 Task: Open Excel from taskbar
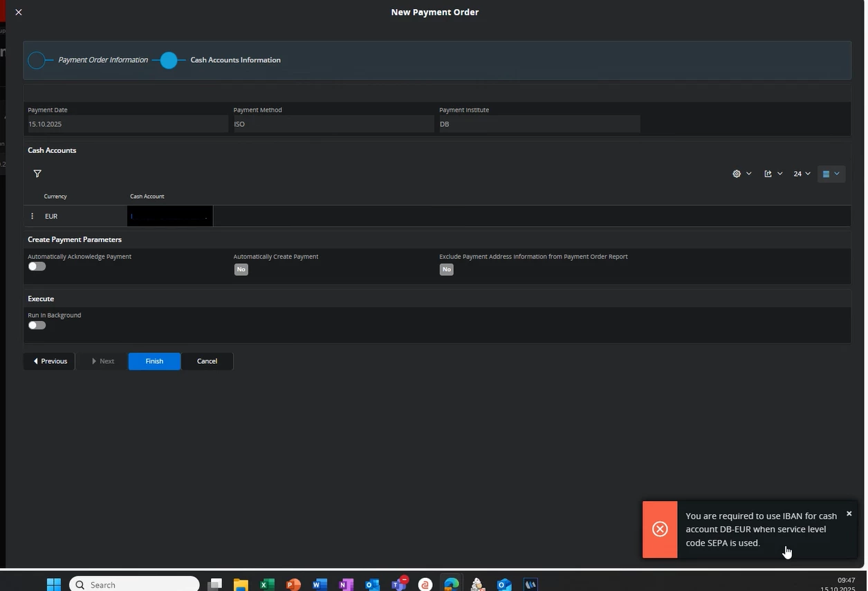(267, 585)
